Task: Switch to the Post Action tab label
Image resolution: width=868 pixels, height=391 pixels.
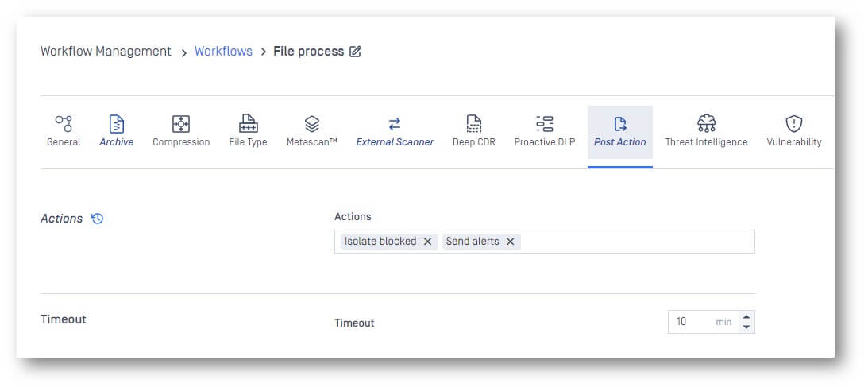Action: 620,142
